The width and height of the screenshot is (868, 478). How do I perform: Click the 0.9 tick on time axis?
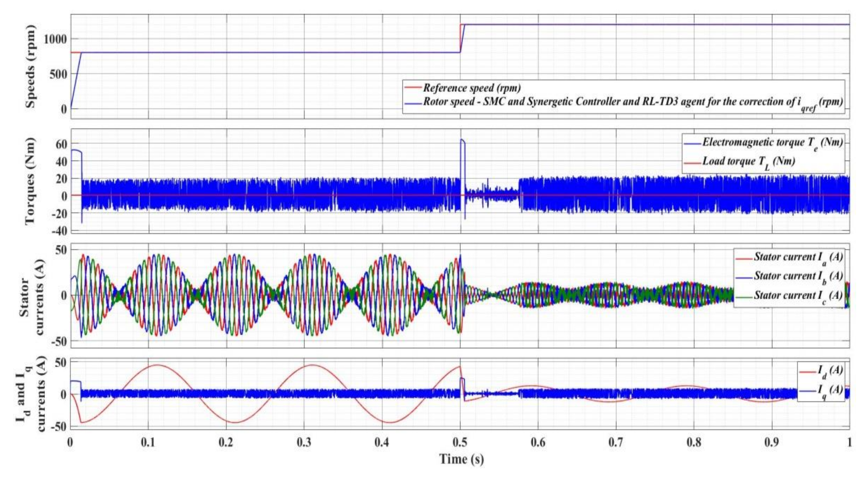[772, 442]
